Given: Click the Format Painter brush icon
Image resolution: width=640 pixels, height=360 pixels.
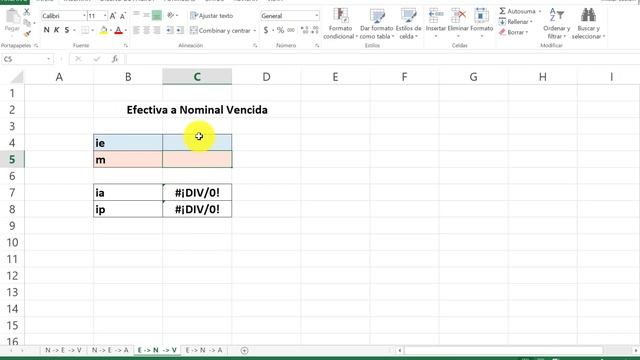Looking at the screenshot, I should (x=27, y=33).
